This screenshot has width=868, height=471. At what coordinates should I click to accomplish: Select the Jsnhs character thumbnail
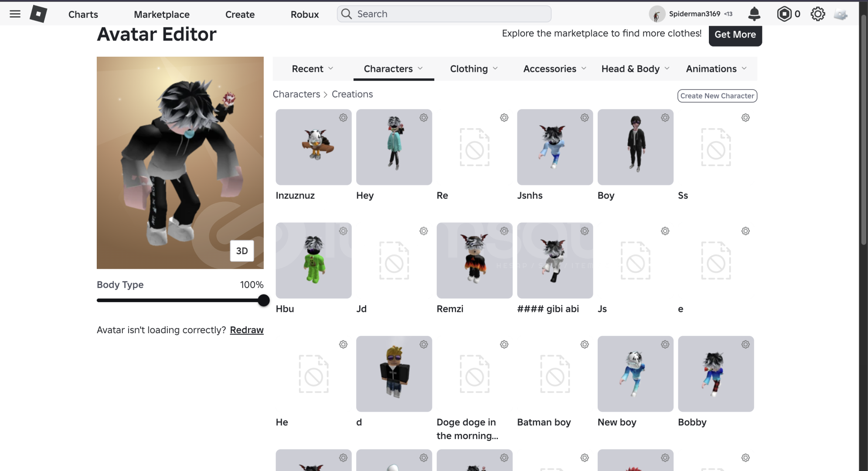pyautogui.click(x=555, y=147)
